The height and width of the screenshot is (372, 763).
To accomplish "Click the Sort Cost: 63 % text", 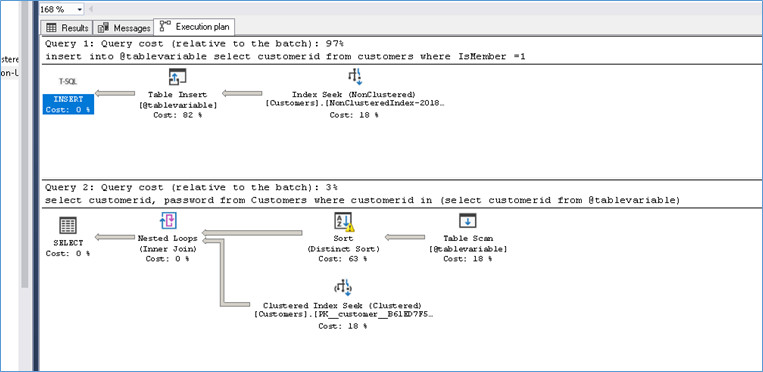I will (x=343, y=259).
